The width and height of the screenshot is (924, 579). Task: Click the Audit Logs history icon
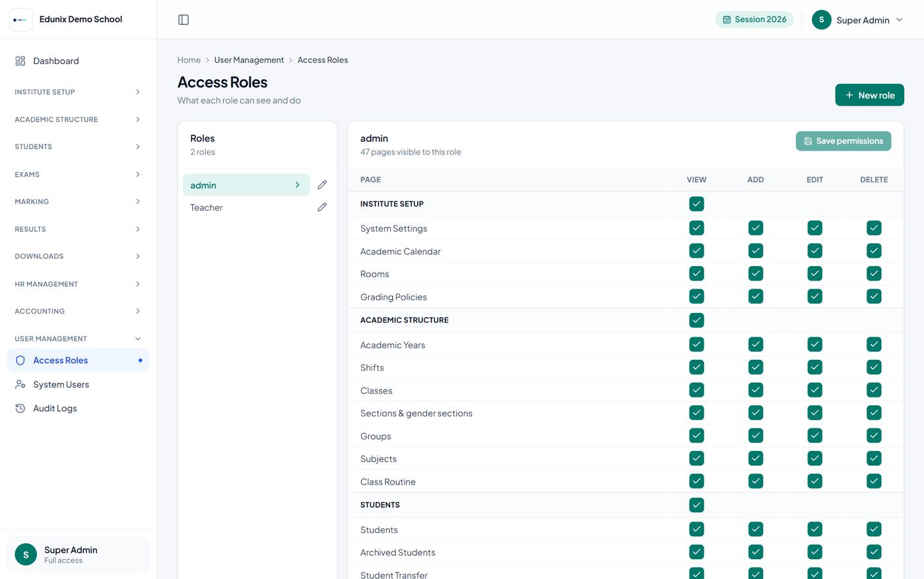point(20,409)
